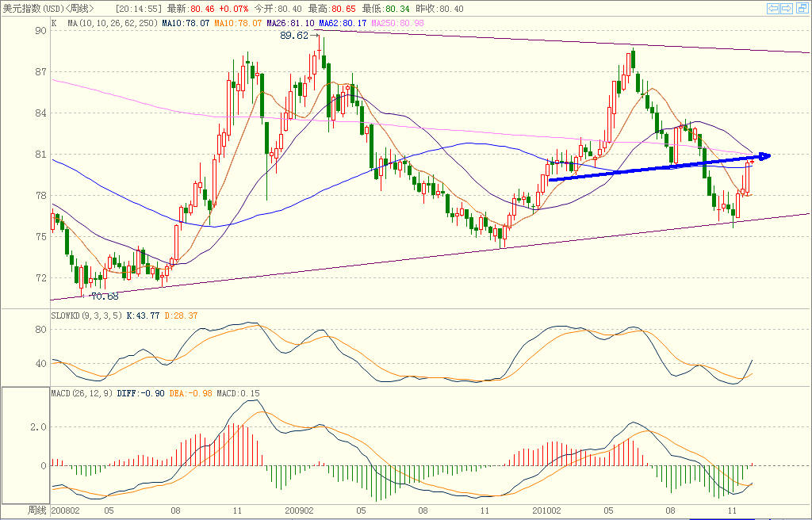This screenshot has width=812, height=520.
Task: Click the 90 price axis label
Action: point(41,31)
